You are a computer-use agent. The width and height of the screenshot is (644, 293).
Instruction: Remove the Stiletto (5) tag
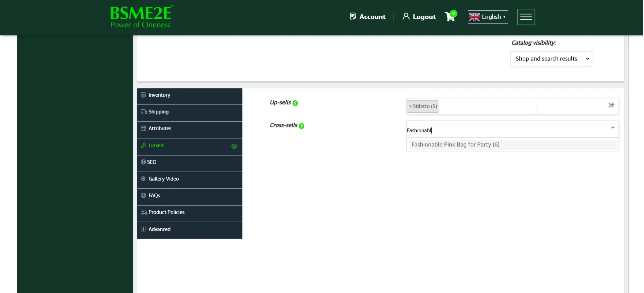point(411,107)
